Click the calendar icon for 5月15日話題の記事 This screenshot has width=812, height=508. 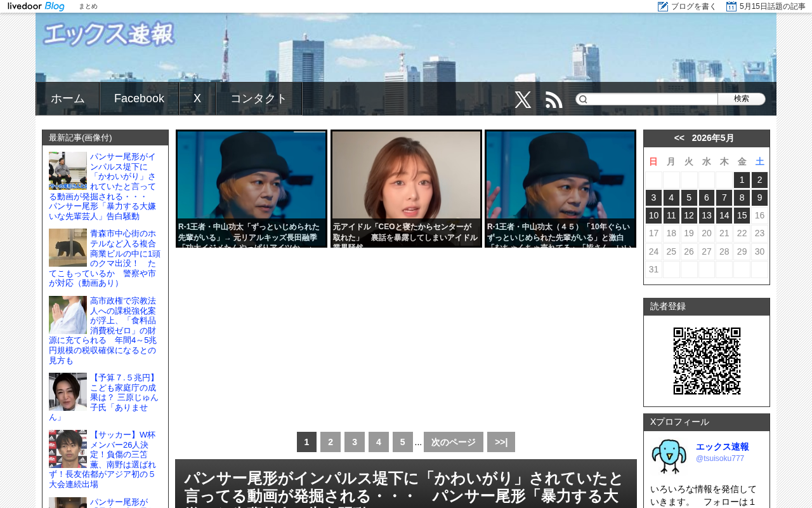click(731, 6)
